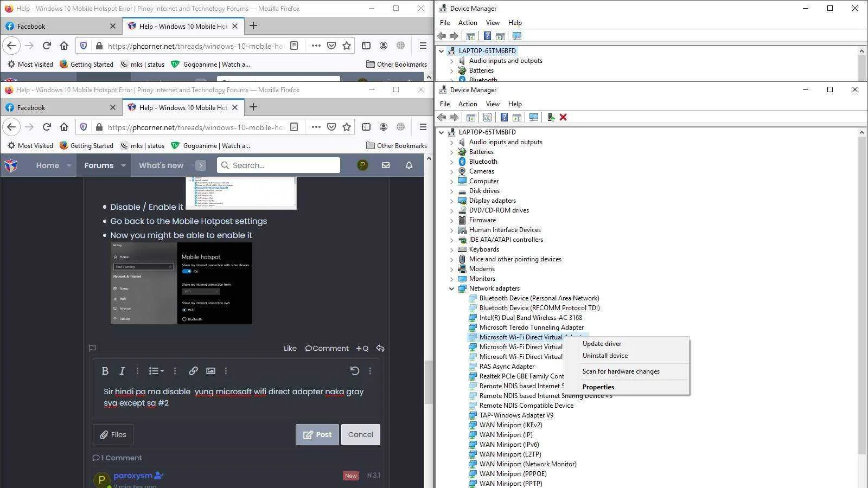Expand the Display adapters category
The height and width of the screenshot is (488, 868).
[451, 201]
